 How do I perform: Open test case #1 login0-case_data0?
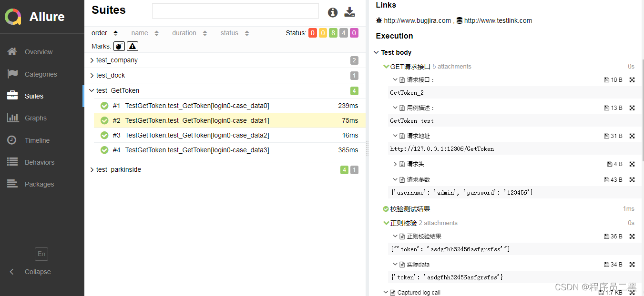tap(230, 106)
